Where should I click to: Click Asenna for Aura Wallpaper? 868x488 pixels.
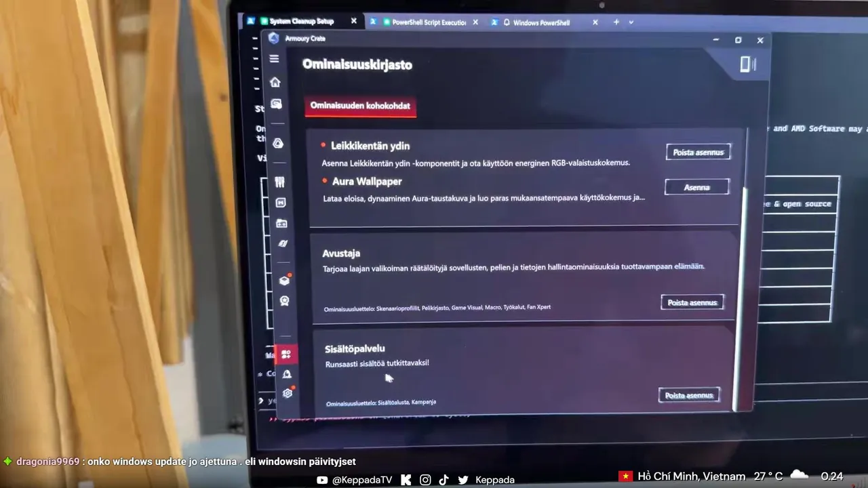[696, 187]
